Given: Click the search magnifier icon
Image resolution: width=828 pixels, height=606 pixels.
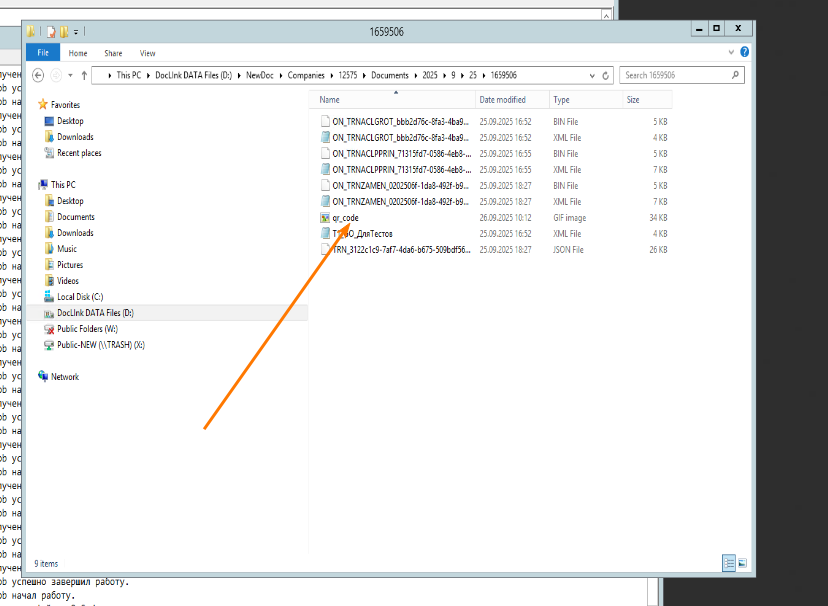Looking at the screenshot, I should 735,75.
